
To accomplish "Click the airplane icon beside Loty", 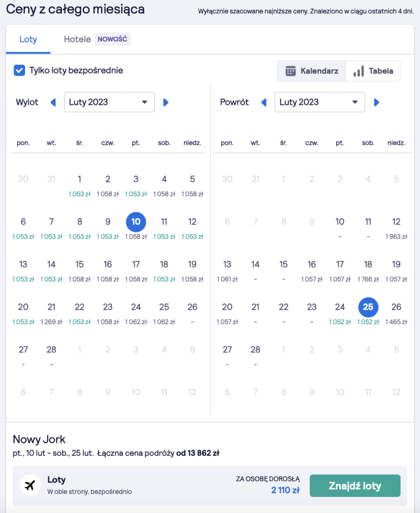I will 30,485.
